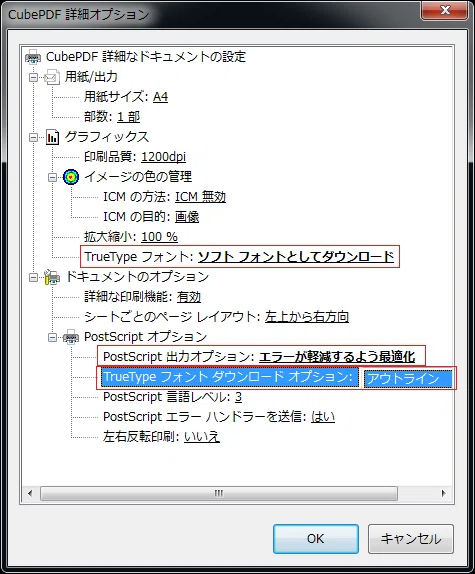This screenshot has height=574, width=475.
Task: Select the イメージの色の管理 heading
Action: (x=138, y=177)
